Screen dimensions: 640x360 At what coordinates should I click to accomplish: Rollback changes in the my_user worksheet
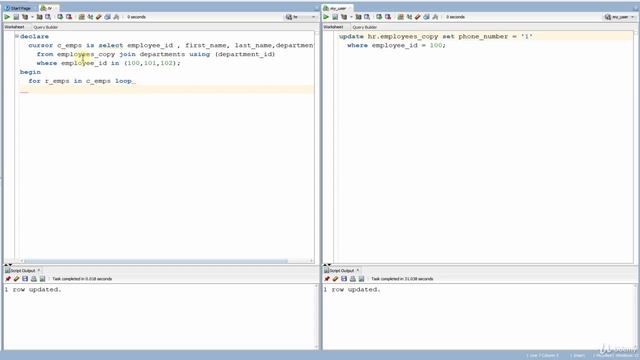[388, 17]
